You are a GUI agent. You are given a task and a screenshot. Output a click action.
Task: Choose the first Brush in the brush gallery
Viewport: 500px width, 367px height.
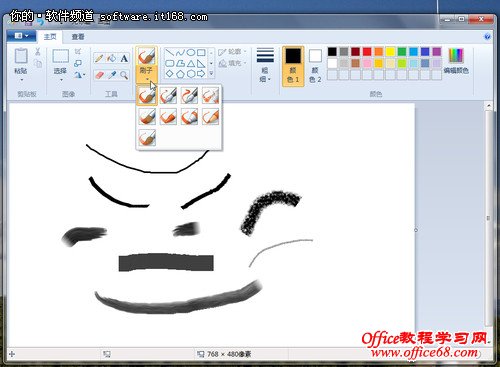pyautogui.click(x=147, y=96)
